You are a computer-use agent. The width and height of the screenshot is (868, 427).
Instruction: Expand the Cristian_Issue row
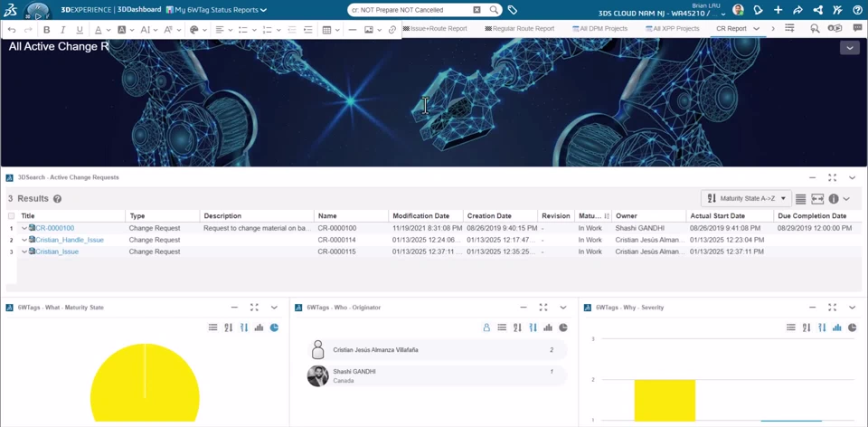click(x=24, y=251)
